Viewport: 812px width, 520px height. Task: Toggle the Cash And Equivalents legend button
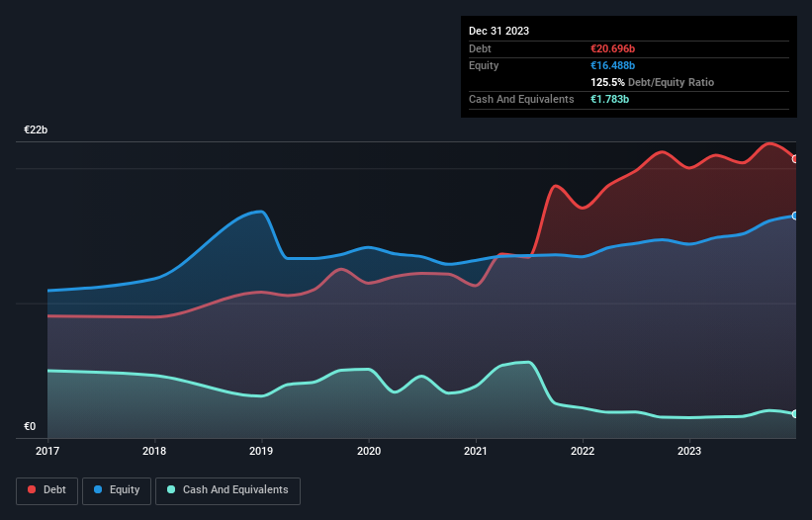pos(227,490)
